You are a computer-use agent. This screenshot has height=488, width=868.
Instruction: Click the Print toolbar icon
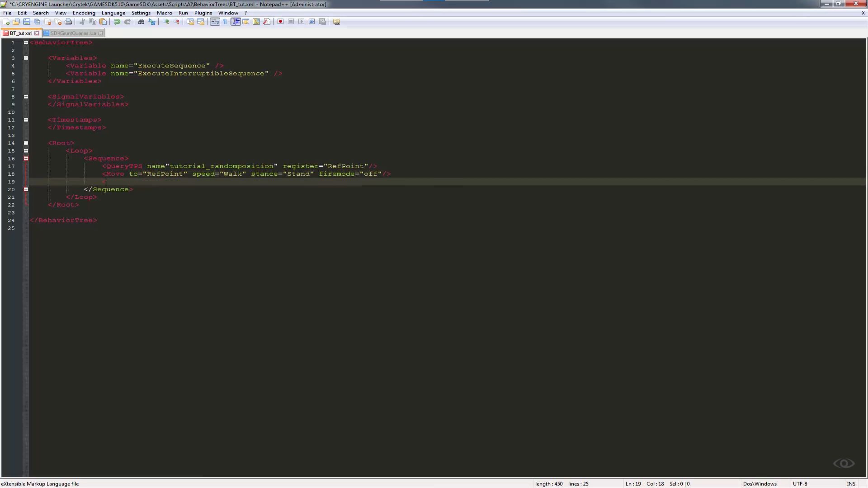[68, 22]
